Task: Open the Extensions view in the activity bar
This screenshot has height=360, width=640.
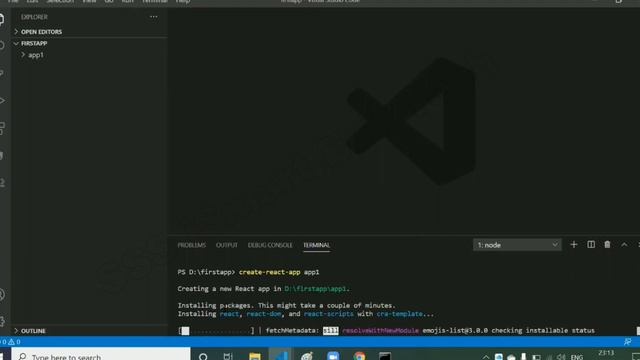Action: [x=2, y=128]
